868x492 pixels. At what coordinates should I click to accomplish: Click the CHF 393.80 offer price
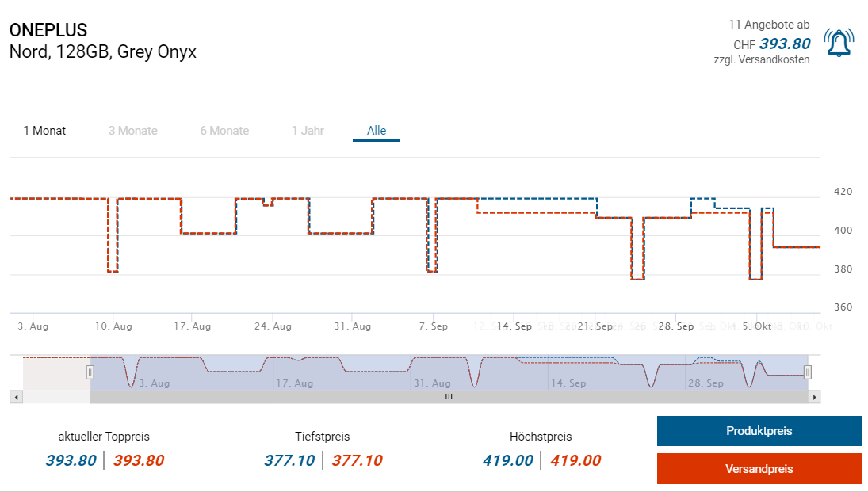785,44
